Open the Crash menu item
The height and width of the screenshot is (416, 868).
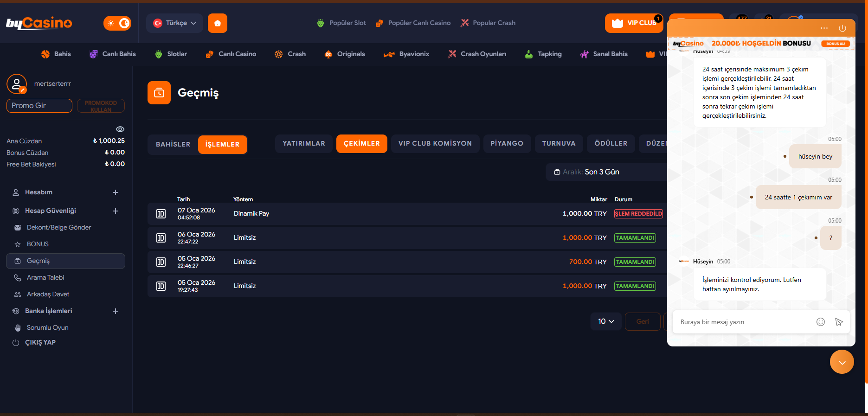click(290, 54)
